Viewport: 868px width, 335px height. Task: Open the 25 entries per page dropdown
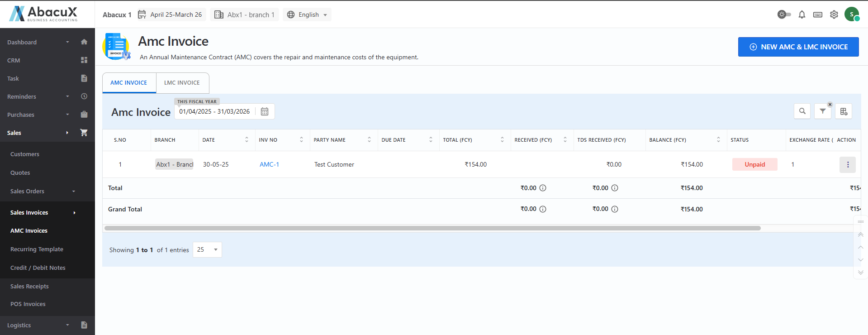pyautogui.click(x=207, y=249)
